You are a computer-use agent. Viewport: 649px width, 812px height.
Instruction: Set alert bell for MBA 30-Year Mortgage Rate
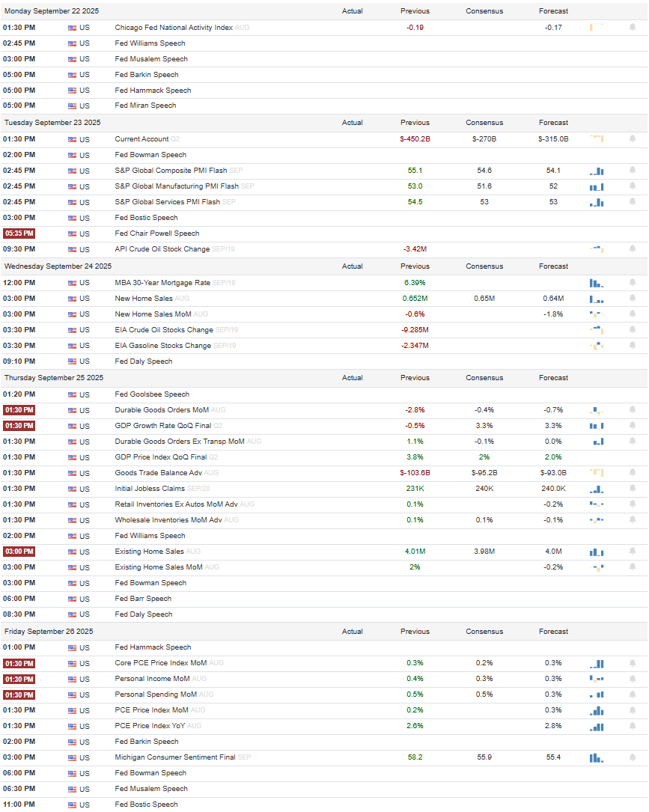(633, 282)
